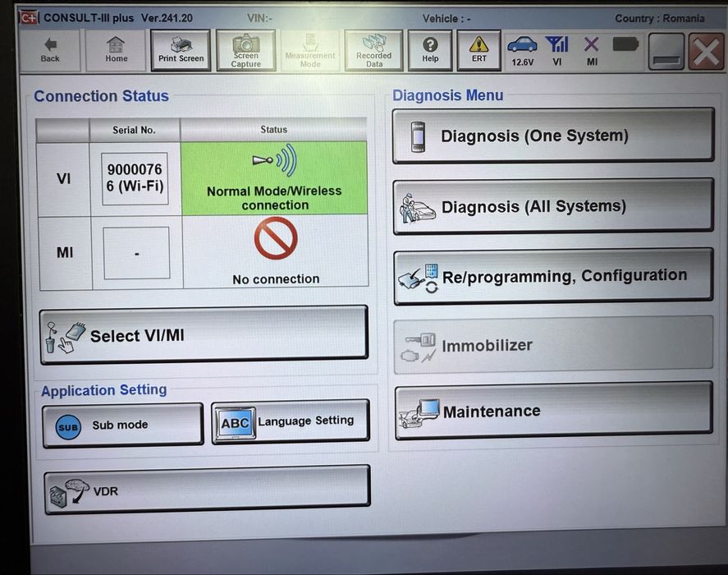Open Sub mode setting
The height and width of the screenshot is (575, 728).
[x=123, y=425]
